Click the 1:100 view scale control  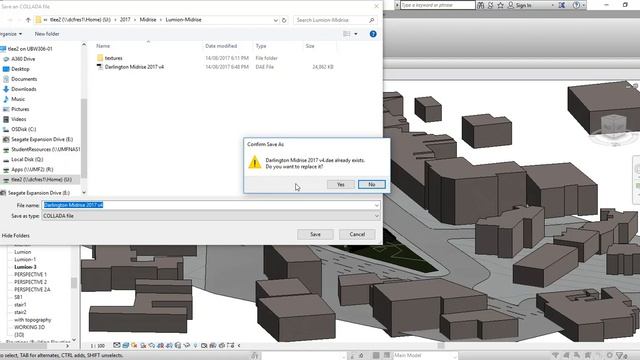pos(98,346)
